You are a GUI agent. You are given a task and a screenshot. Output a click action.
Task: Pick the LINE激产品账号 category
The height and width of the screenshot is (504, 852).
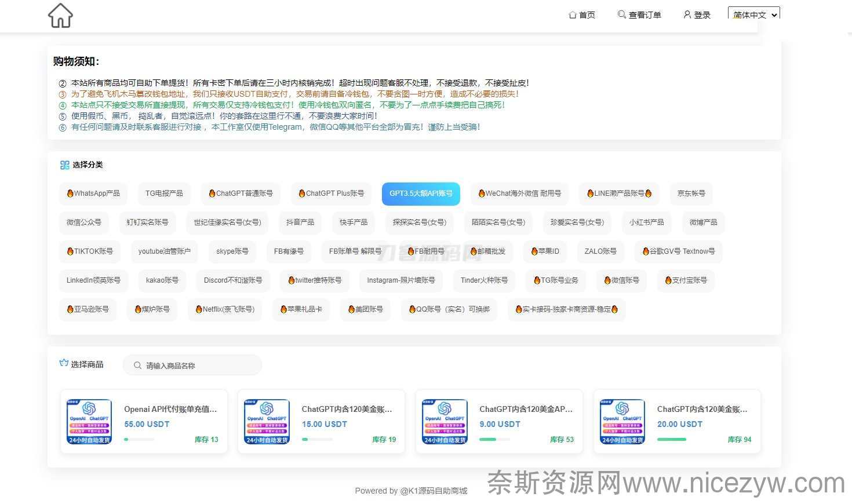[x=619, y=193]
